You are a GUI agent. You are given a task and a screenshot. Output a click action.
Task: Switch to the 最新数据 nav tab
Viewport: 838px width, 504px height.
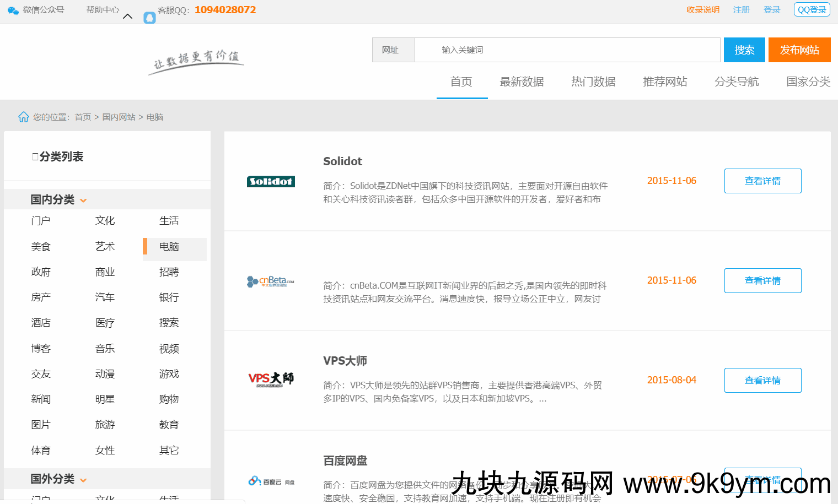pyautogui.click(x=522, y=82)
